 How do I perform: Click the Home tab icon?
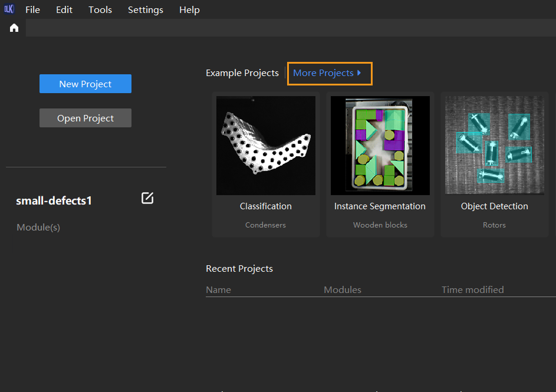14,28
